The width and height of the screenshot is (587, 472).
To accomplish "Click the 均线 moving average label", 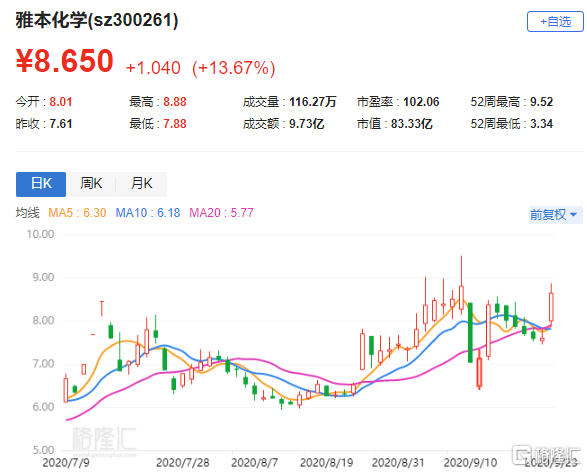I will click(27, 213).
